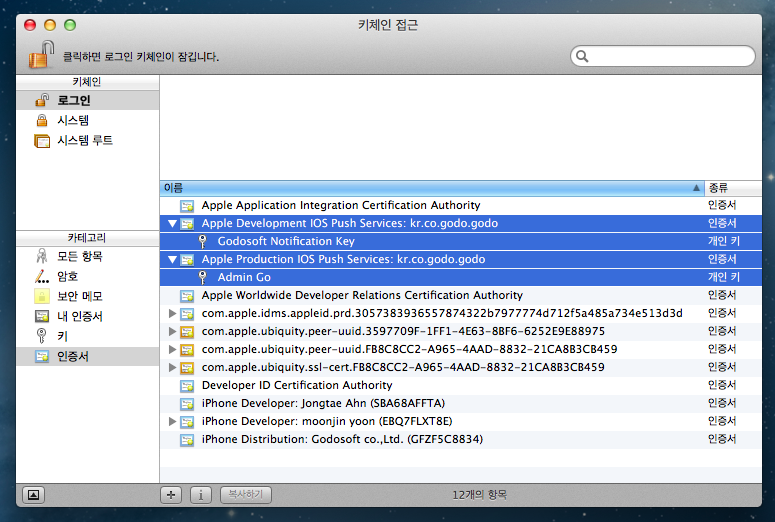Click certificate icon of iPhone Developer: moonjin yoon
The image size is (775, 522).
[187, 422]
